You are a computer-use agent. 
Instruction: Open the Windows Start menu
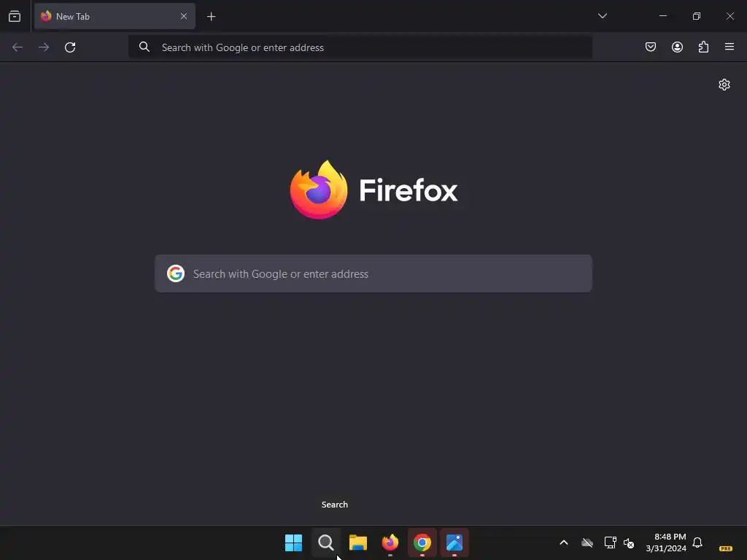click(x=293, y=542)
